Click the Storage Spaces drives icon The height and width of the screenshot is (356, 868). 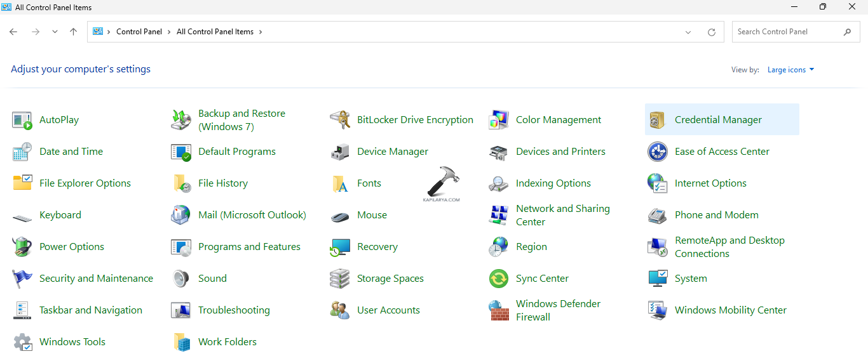(x=340, y=279)
